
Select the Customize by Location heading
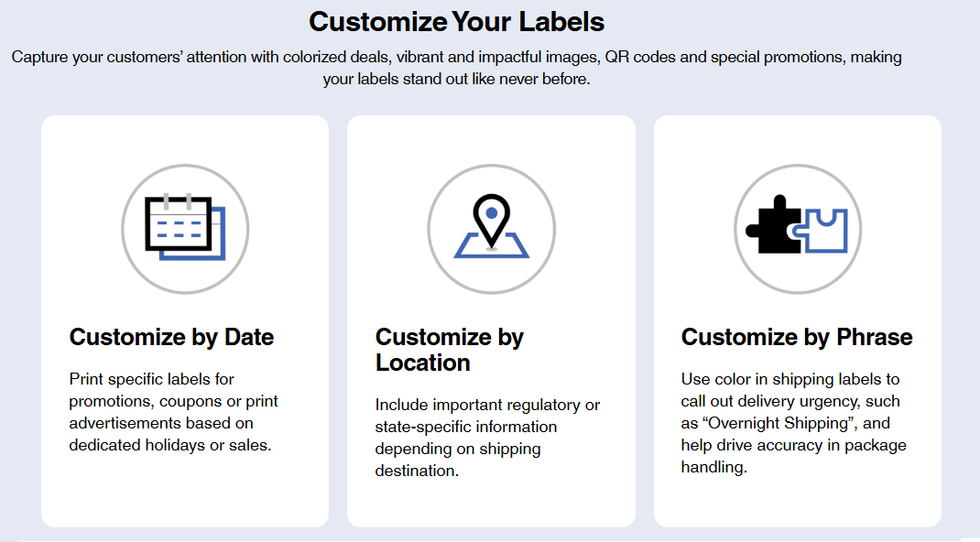[450, 350]
